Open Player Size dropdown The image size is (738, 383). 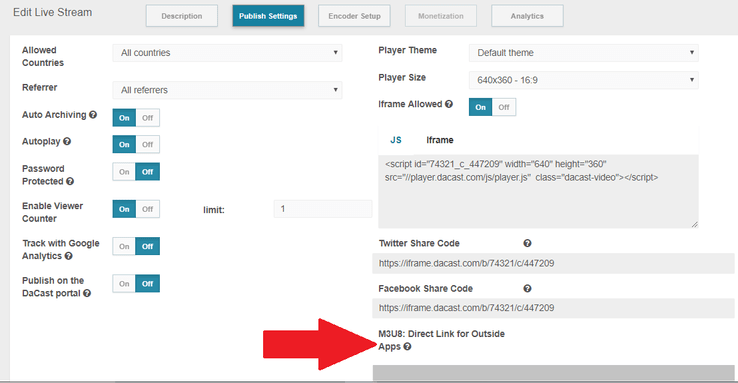pyautogui.click(x=584, y=80)
